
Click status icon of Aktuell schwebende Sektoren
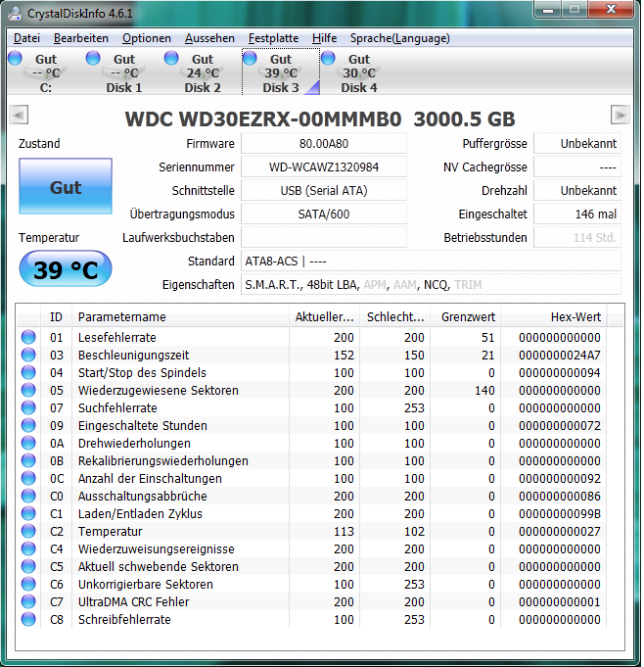pyautogui.click(x=28, y=566)
